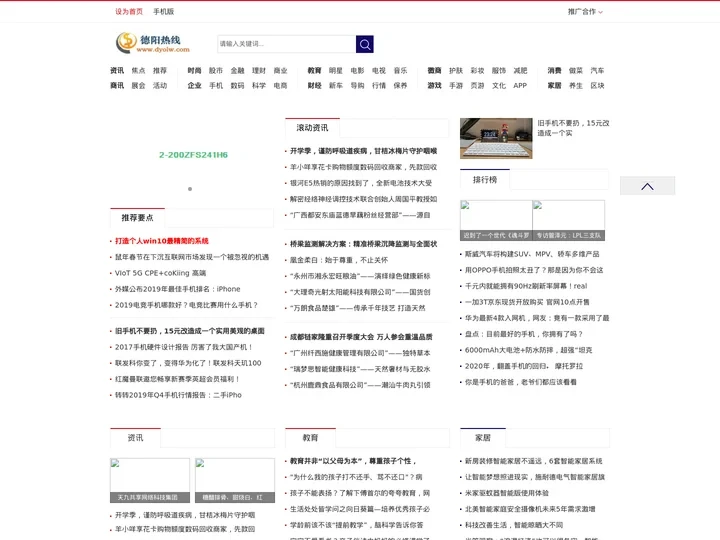Open 外媒公布2019年最佳手机排名 article

click(x=177, y=289)
